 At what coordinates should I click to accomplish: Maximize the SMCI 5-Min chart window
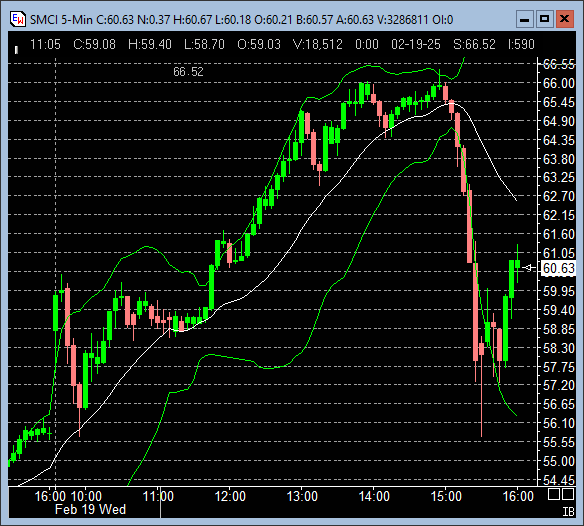click(x=545, y=19)
